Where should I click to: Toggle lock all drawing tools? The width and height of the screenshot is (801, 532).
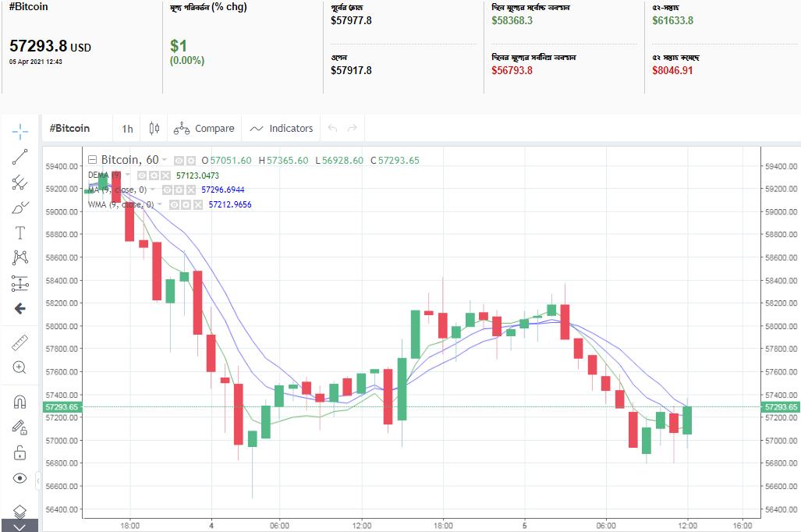click(x=20, y=452)
